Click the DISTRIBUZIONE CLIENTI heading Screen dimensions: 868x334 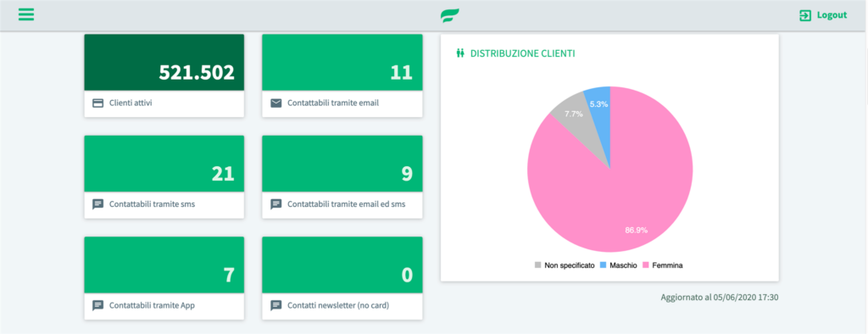tap(522, 53)
